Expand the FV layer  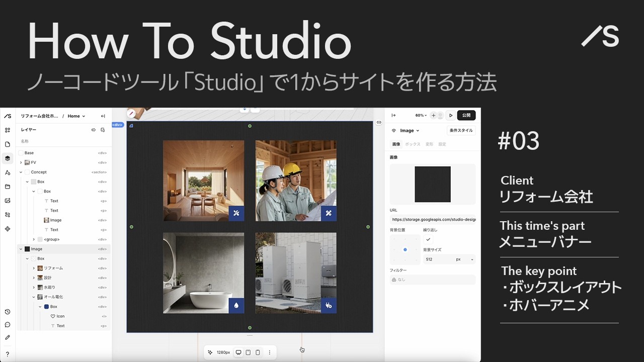pyautogui.click(x=21, y=162)
